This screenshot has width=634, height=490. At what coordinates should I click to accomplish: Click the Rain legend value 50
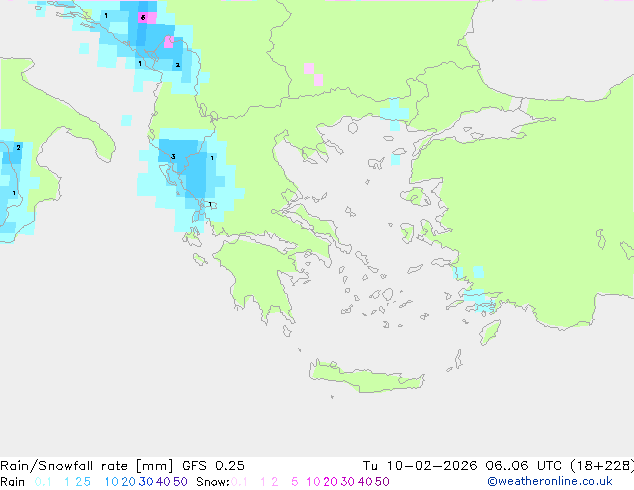click(x=180, y=482)
